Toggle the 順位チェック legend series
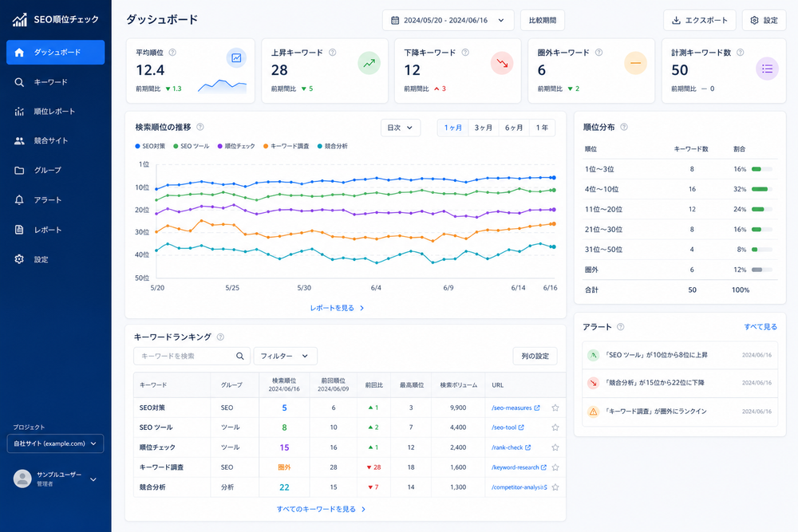 coord(236,147)
